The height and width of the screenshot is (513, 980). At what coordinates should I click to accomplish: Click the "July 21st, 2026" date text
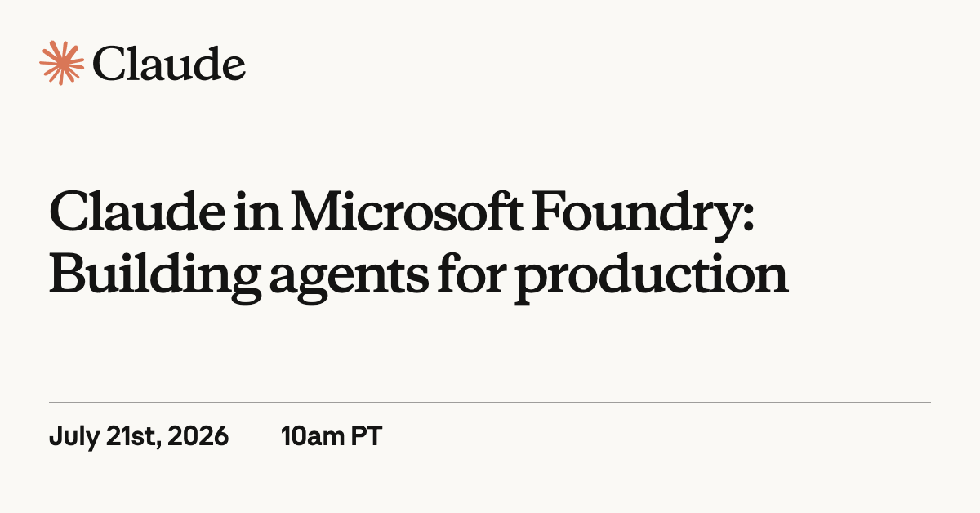[139, 437]
